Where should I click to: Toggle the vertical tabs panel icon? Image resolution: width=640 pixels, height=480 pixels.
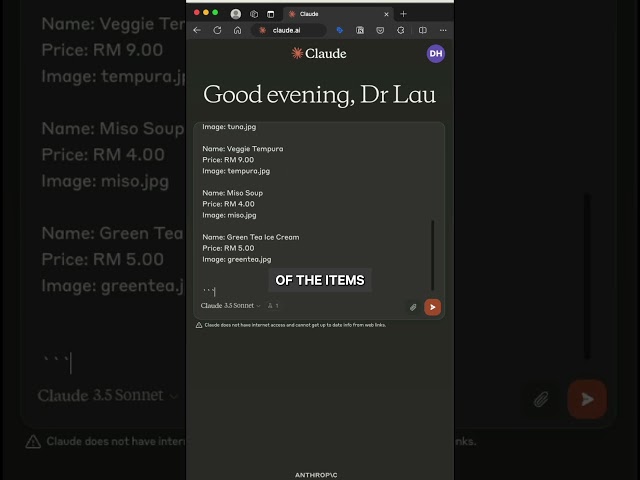tap(271, 14)
